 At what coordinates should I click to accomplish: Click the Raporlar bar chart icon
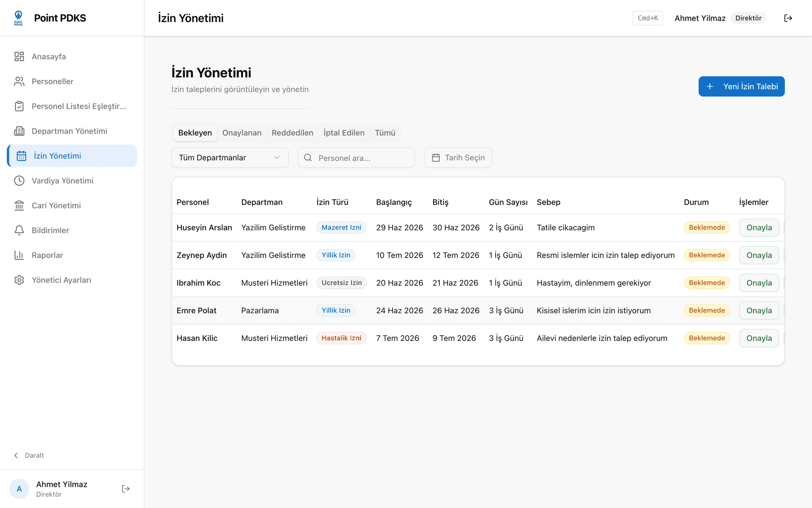[x=19, y=255]
